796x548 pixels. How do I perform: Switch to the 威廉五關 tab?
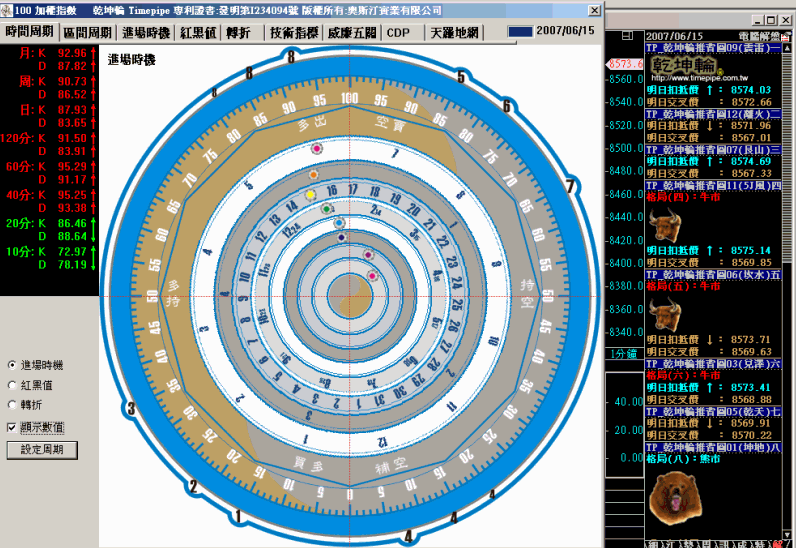point(352,33)
